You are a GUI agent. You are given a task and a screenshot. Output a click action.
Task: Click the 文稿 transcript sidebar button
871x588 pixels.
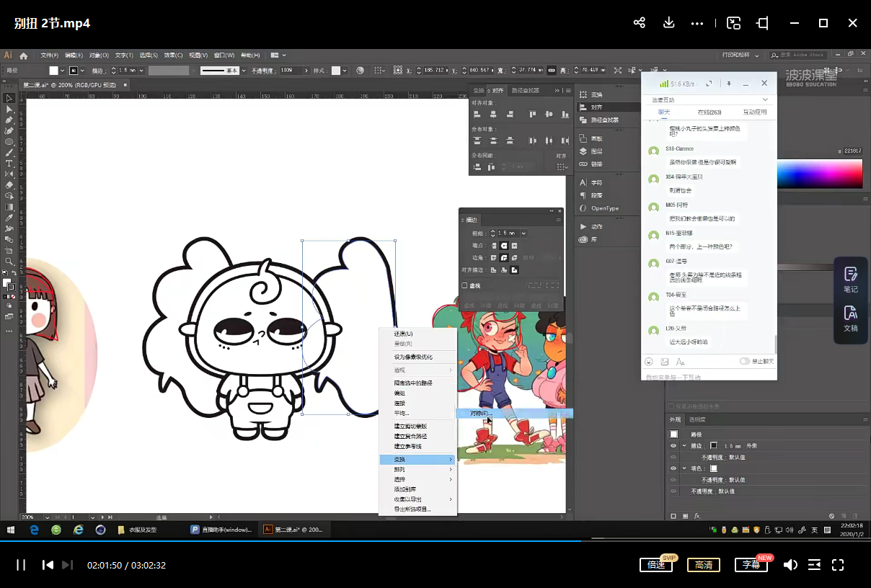pos(851,318)
